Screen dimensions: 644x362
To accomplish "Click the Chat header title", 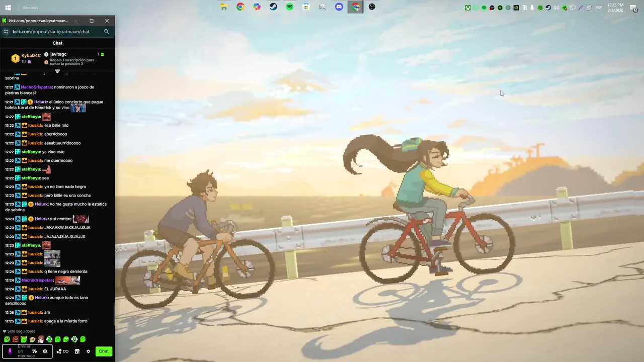I will 57,43.
